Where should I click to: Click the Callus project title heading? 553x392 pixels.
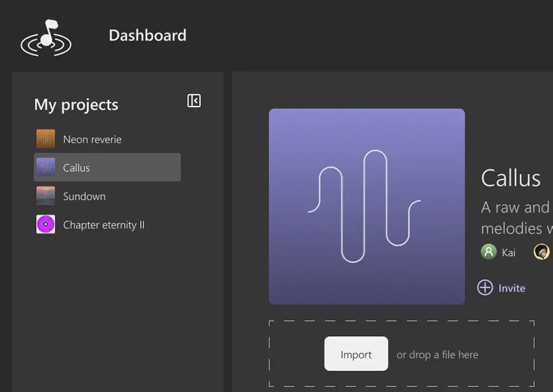click(511, 178)
